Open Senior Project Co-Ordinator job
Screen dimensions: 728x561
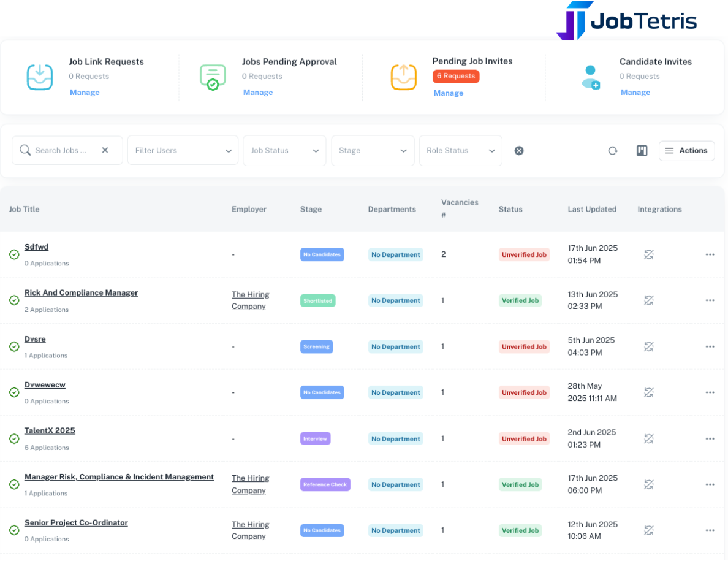tap(76, 522)
